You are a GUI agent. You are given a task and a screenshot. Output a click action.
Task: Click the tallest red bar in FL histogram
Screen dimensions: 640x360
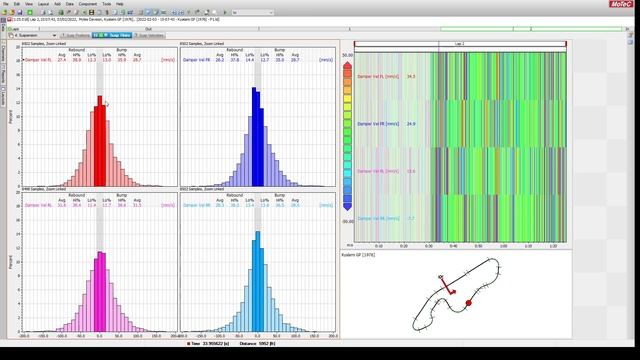(100, 141)
